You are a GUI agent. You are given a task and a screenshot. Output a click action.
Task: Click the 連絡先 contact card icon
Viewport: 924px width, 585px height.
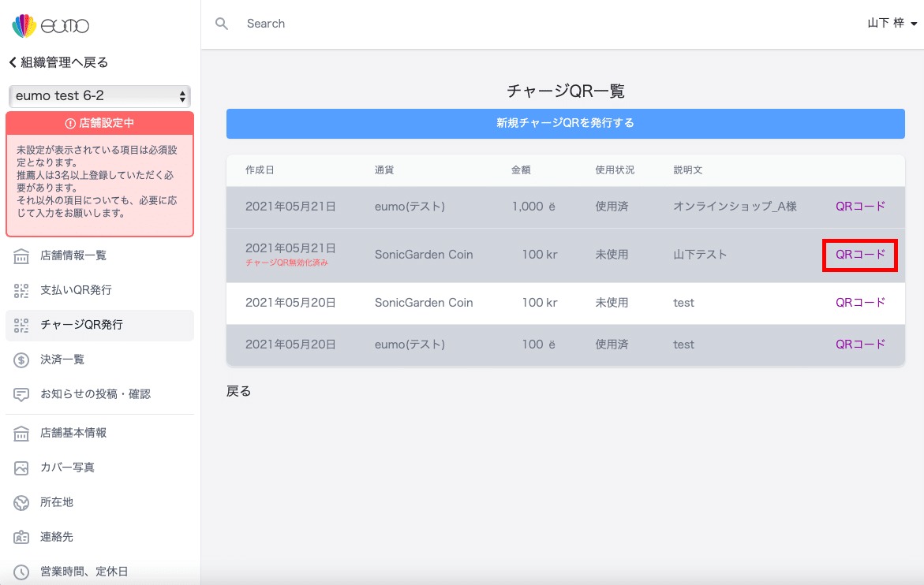pyautogui.click(x=21, y=537)
